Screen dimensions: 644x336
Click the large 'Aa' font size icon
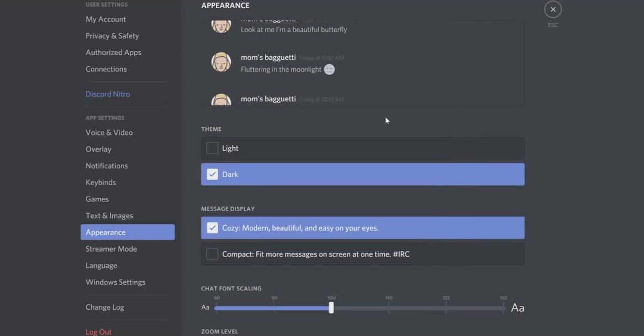pyautogui.click(x=518, y=308)
